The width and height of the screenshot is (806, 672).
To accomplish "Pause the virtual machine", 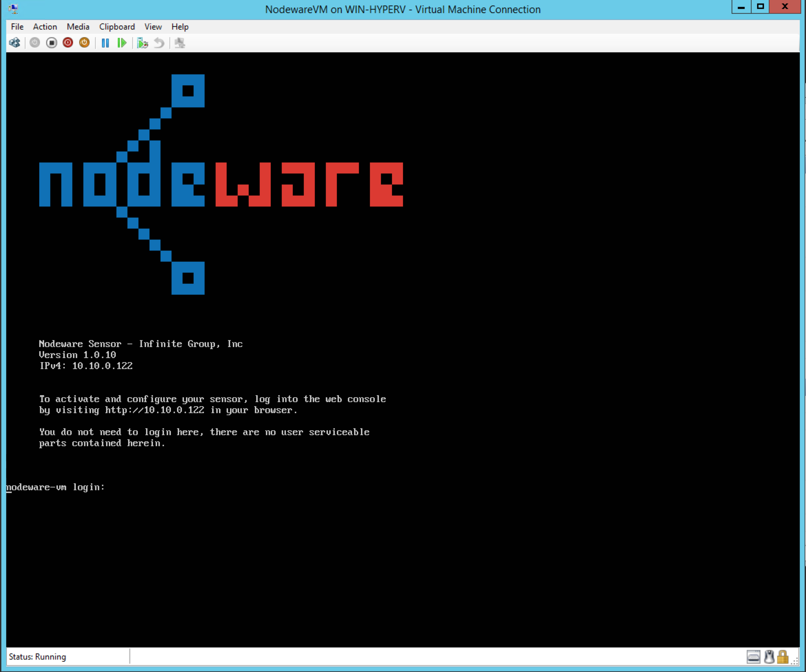I will click(105, 43).
